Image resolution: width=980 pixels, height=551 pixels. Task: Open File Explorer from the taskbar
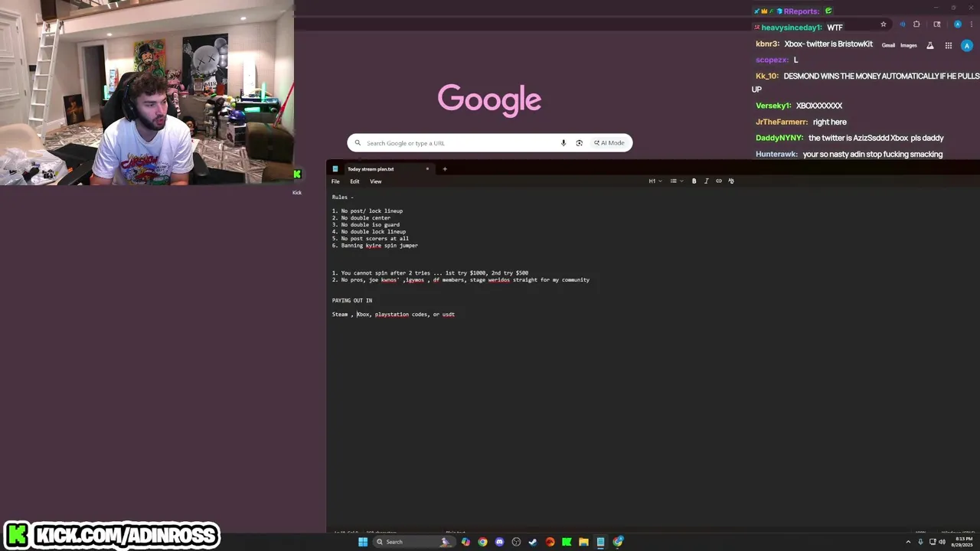(583, 542)
